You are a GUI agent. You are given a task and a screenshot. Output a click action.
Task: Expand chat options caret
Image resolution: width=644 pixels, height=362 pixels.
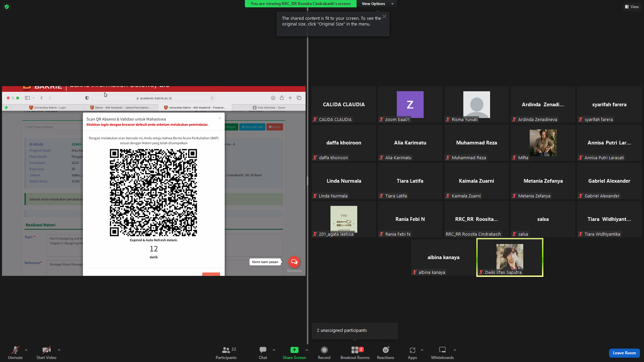tap(274, 350)
